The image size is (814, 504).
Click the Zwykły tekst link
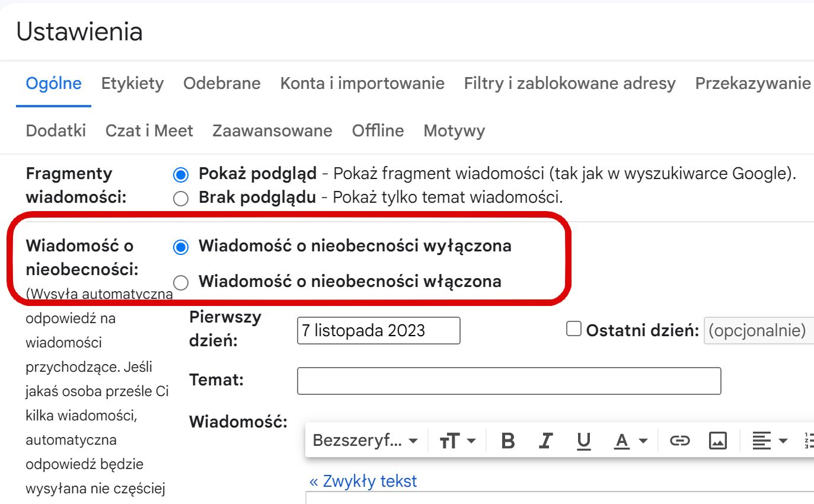point(363,481)
